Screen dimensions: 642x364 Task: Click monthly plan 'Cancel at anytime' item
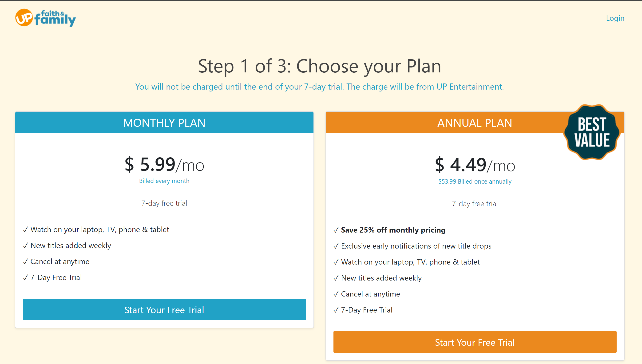pyautogui.click(x=60, y=261)
